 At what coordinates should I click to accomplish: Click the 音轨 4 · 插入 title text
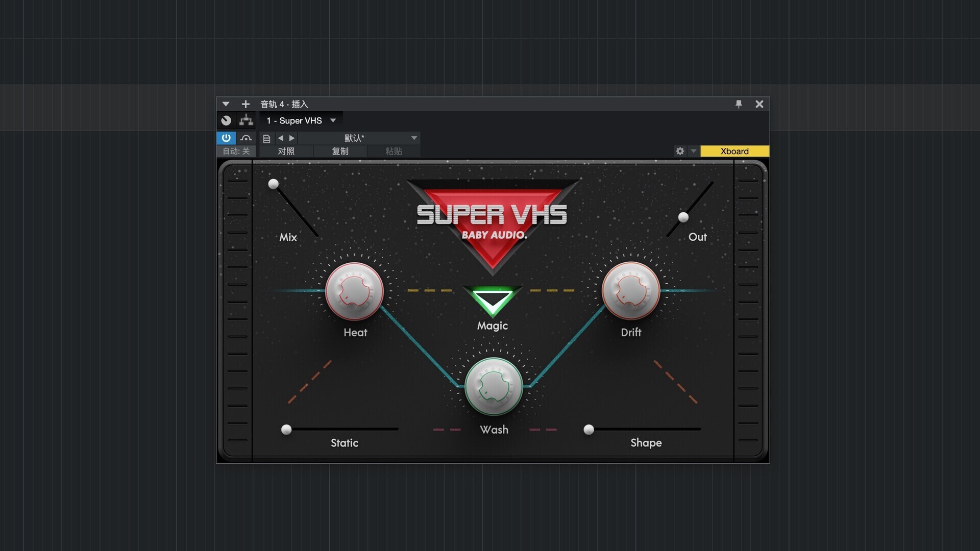point(284,104)
